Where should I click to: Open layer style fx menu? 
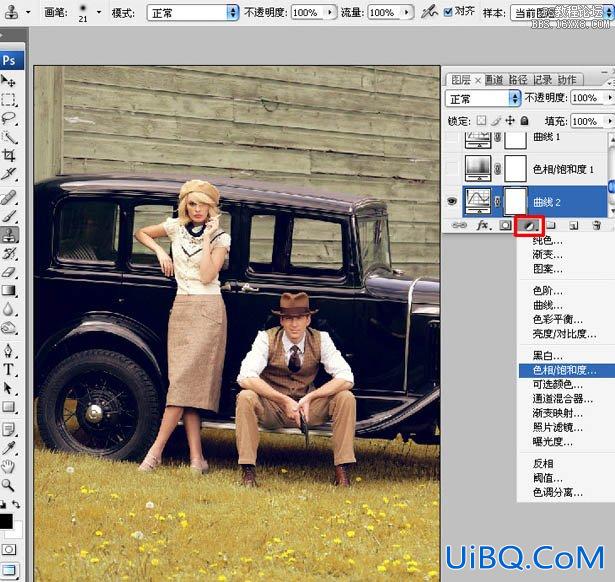(x=483, y=225)
